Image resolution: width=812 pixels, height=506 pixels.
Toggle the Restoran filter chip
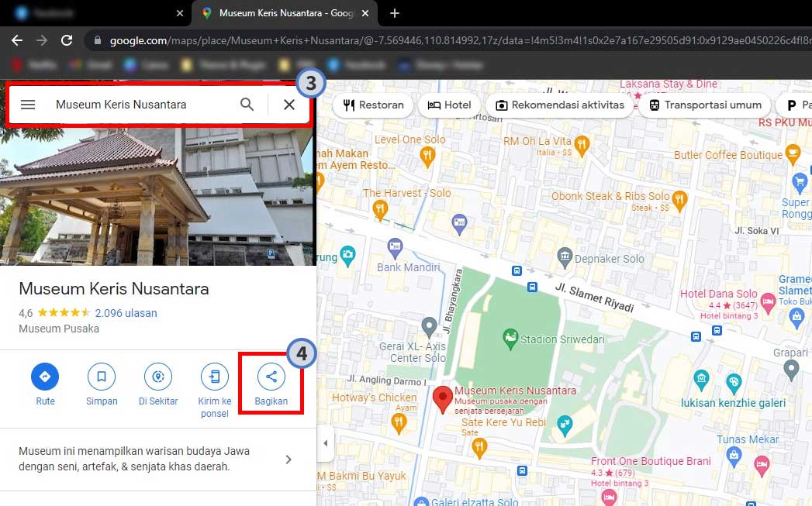click(372, 105)
